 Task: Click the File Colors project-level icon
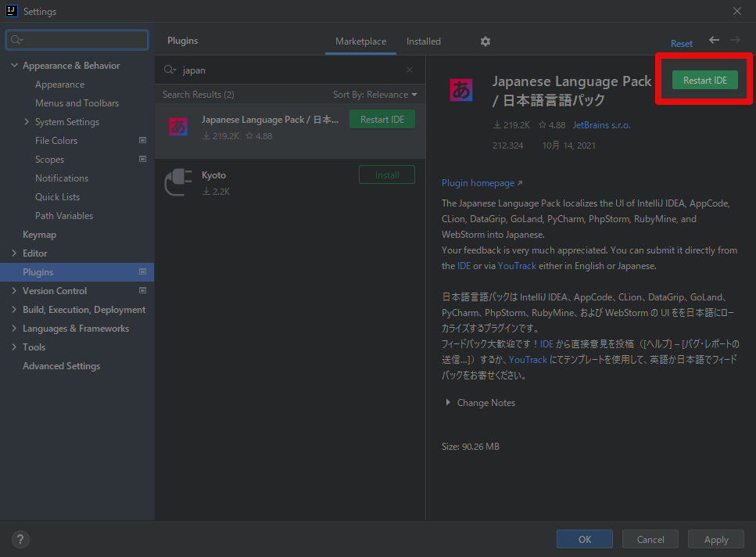143,140
